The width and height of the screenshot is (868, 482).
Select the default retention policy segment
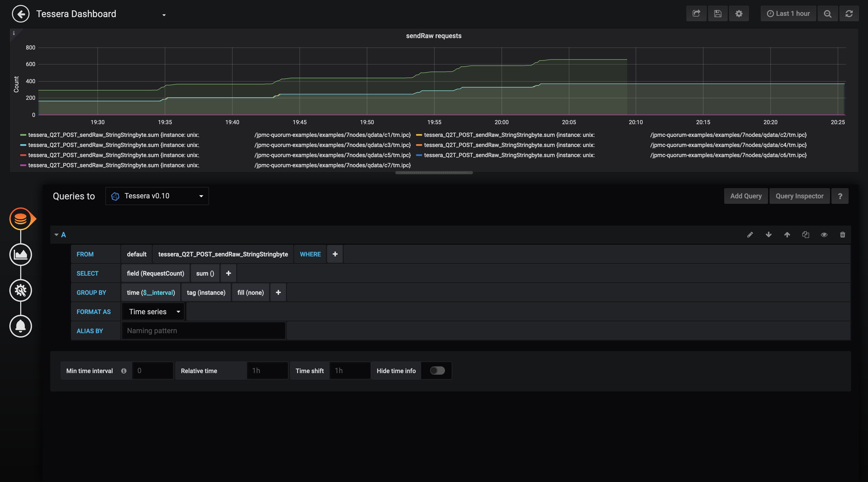(x=137, y=254)
